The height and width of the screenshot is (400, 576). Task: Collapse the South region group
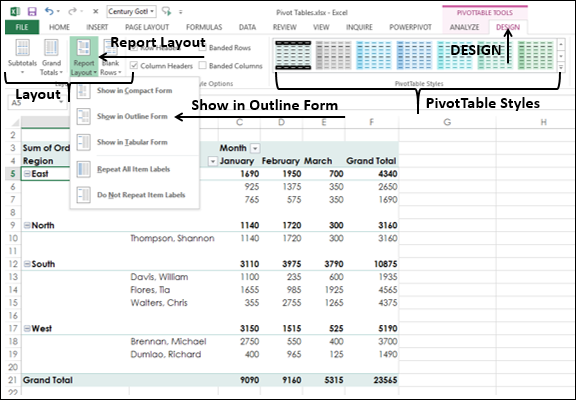[x=27, y=264]
